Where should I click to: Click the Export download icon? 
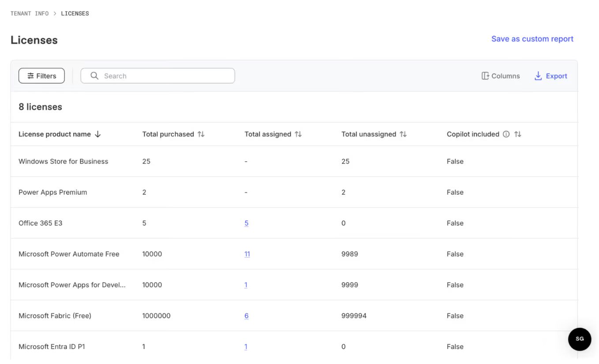click(538, 76)
